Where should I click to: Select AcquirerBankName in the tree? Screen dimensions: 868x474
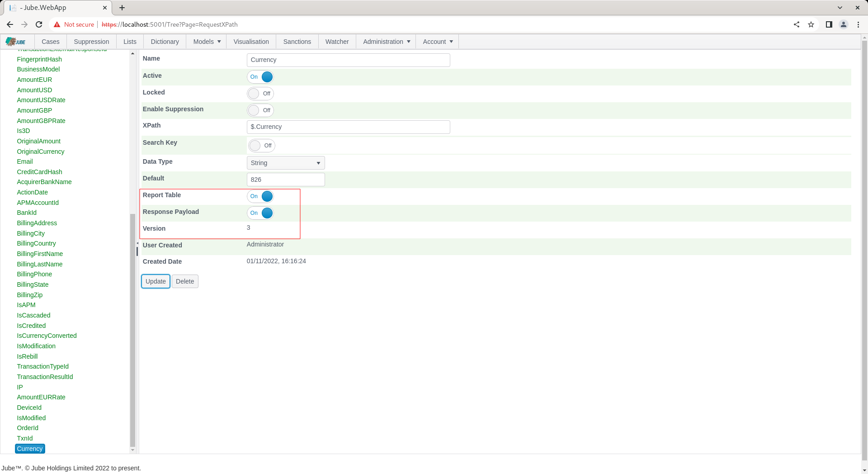tap(44, 182)
